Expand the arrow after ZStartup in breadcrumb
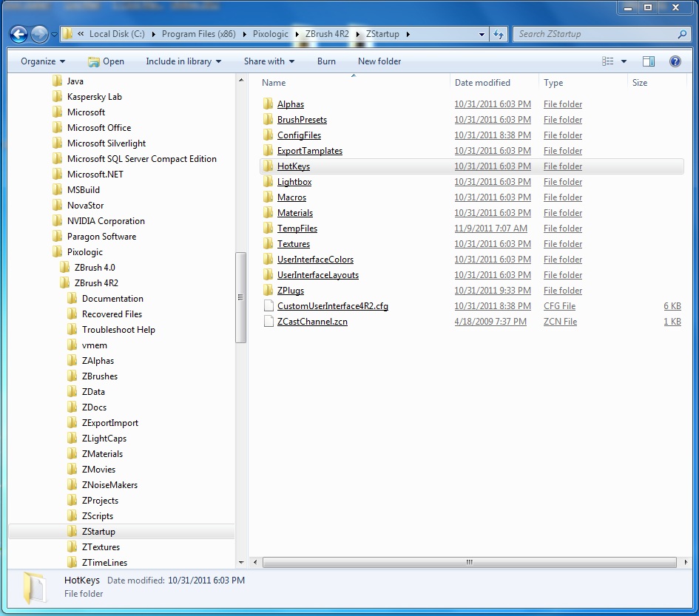699x616 pixels. [x=408, y=34]
